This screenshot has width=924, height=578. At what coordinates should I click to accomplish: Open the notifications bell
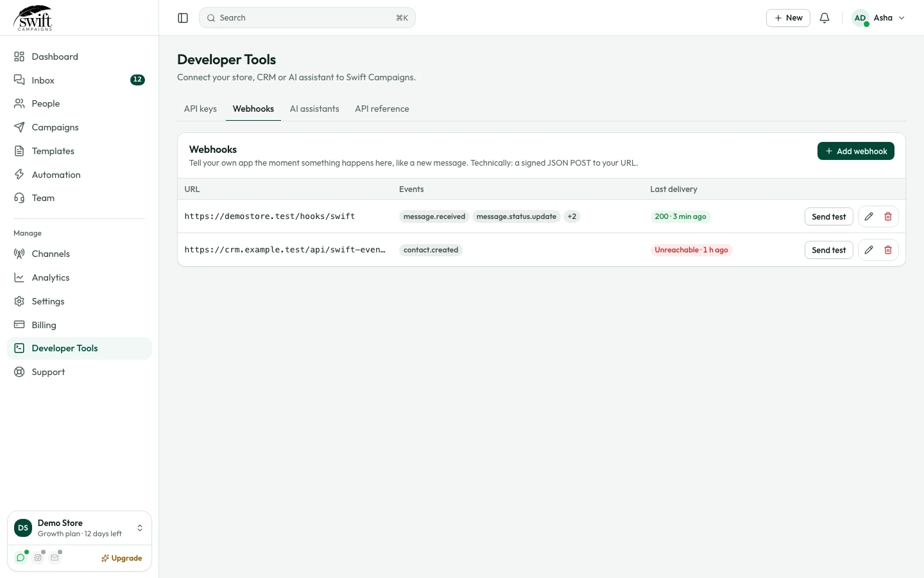click(x=825, y=18)
